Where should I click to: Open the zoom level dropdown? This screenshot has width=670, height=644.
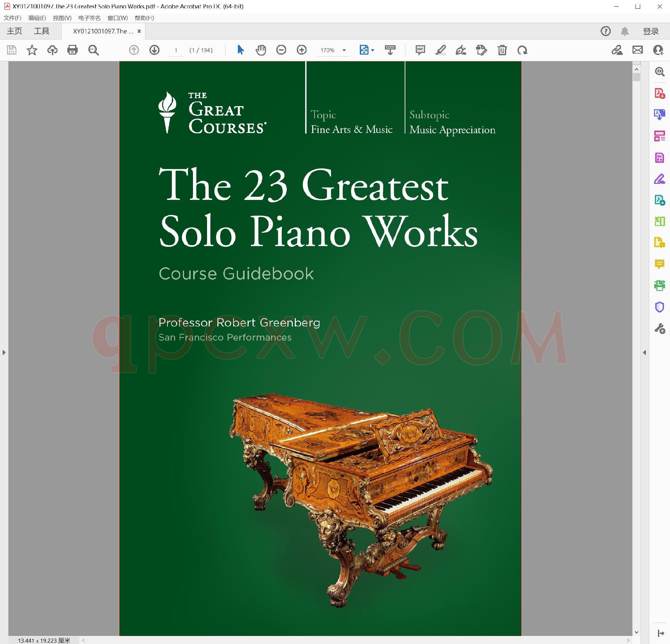[344, 50]
